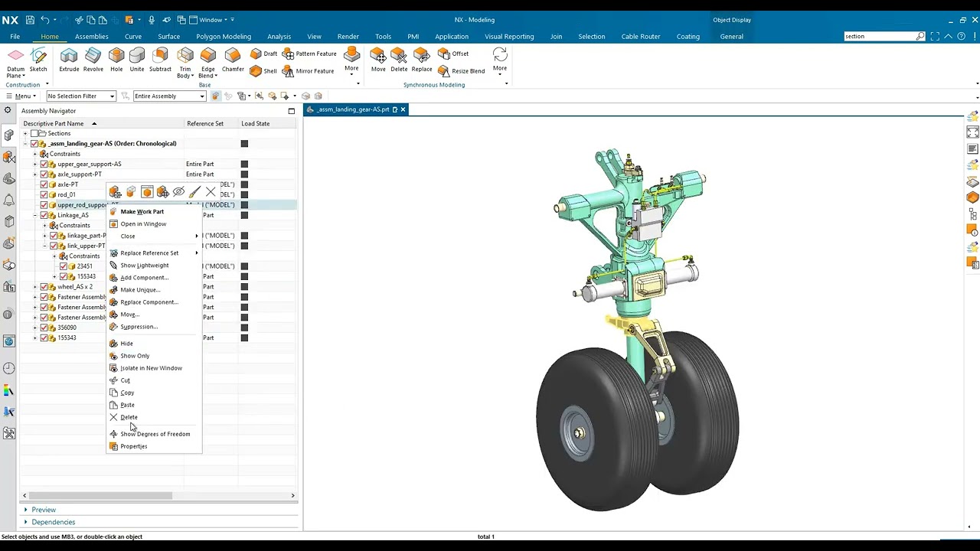Toggle the axle-PT visibility checkbox
Viewport: 980px width, 551px height.
(44, 184)
